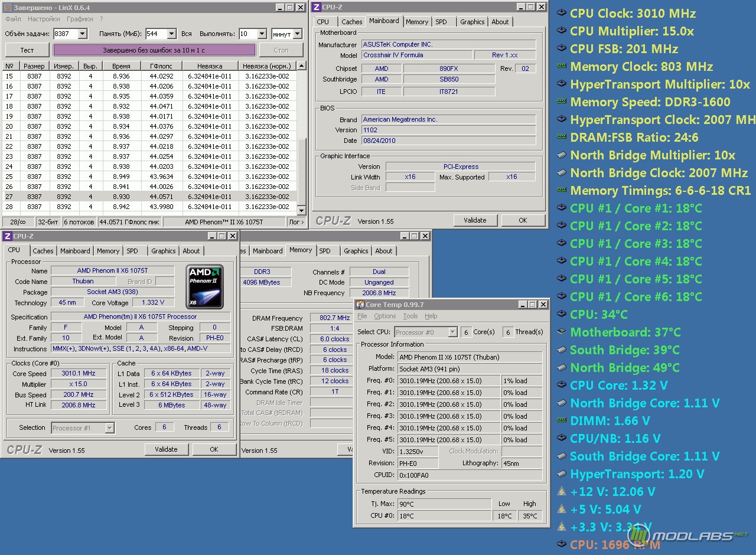Image resolution: width=756 pixels, height=555 pixels.
Task: Click icon beside North Bridge Multiplier
Action: point(562,155)
